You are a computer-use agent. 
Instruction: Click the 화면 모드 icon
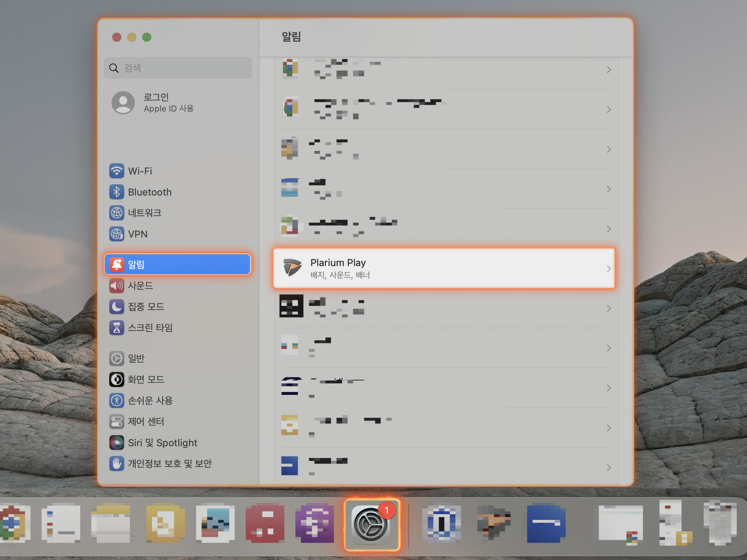pyautogui.click(x=117, y=380)
